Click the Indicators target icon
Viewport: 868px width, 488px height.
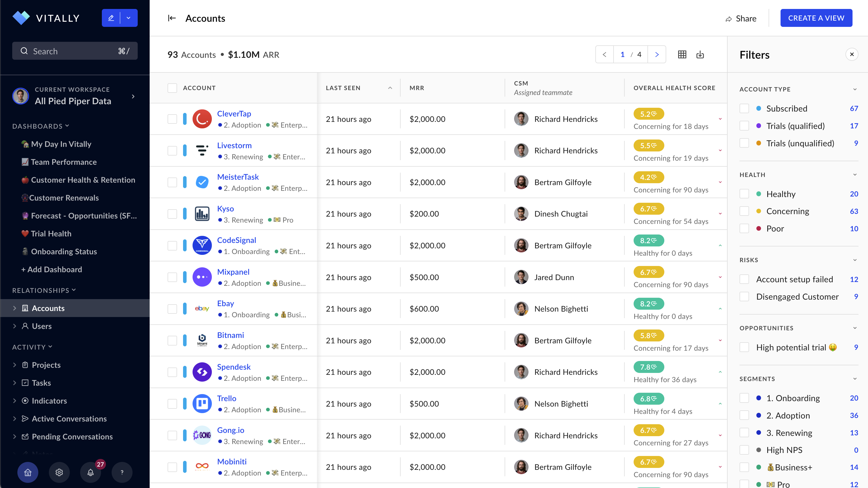[25, 401]
